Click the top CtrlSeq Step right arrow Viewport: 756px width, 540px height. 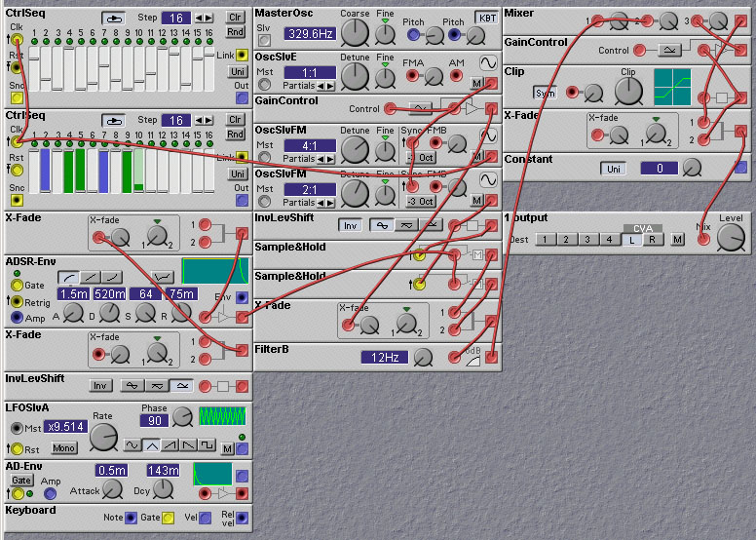click(x=210, y=18)
